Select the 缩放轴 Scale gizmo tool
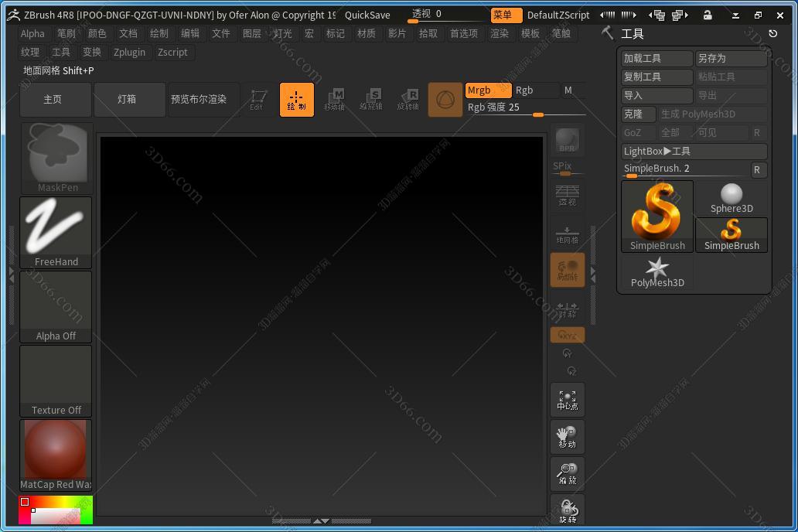This screenshot has width=798, height=532. (371, 100)
